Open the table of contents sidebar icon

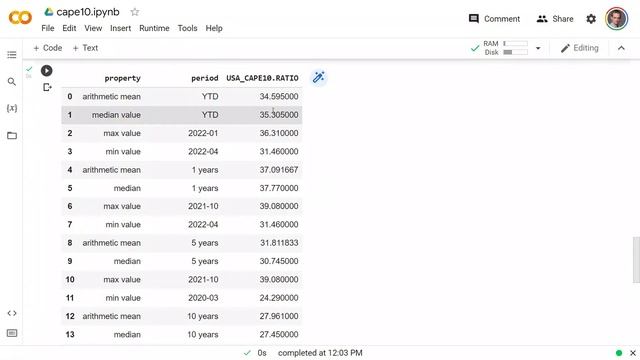click(12, 55)
